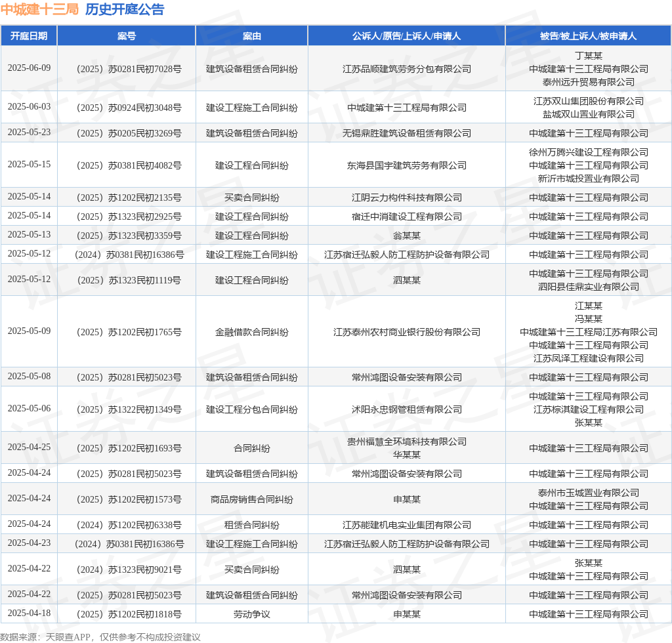672x643 pixels.
Task: Select date cell 2025-06-03
Action: click(x=29, y=107)
